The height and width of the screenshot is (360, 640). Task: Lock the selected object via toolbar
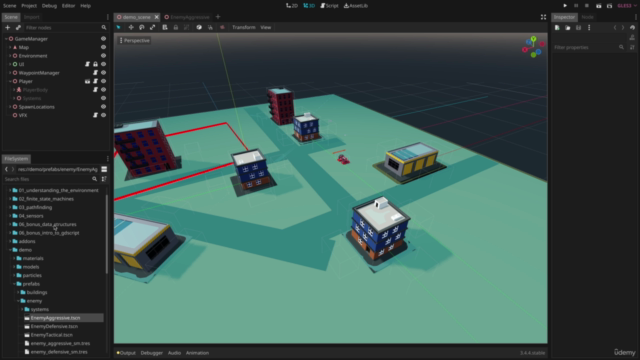[x=176, y=27]
